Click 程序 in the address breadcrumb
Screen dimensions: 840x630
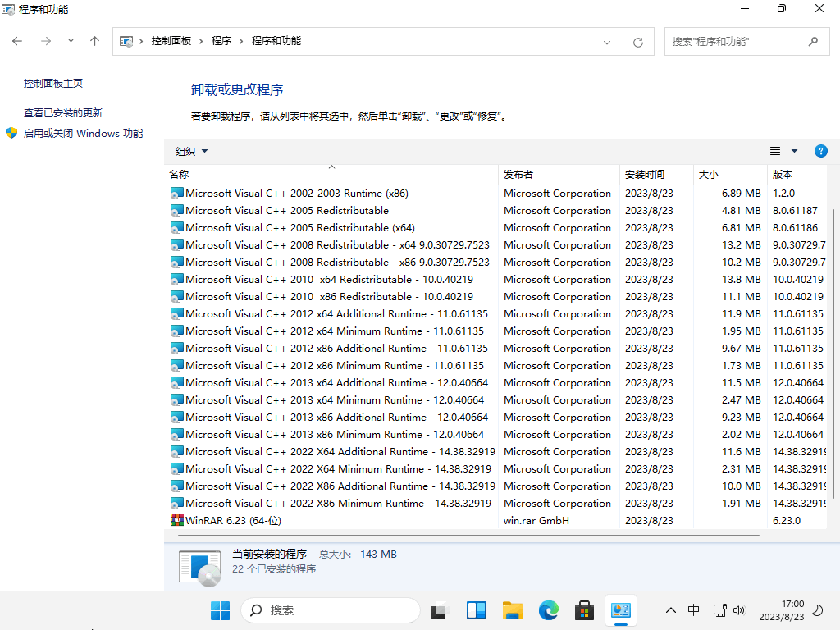(x=221, y=41)
